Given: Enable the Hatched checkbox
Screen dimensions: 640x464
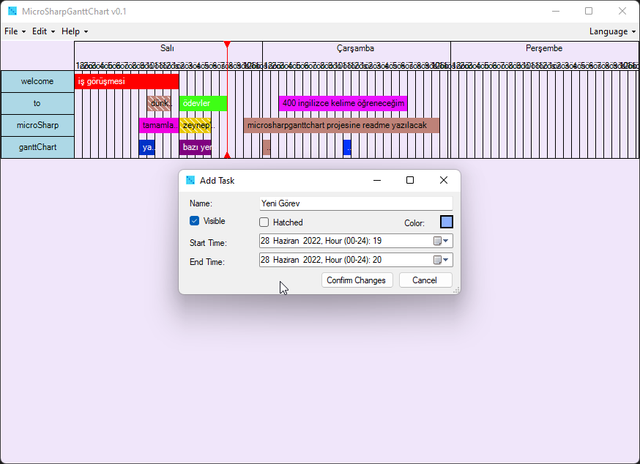Looking at the screenshot, I should (x=264, y=222).
